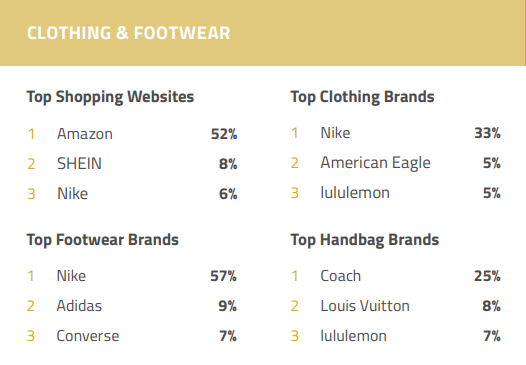Select the Top Shopping Websites heading

[110, 97]
